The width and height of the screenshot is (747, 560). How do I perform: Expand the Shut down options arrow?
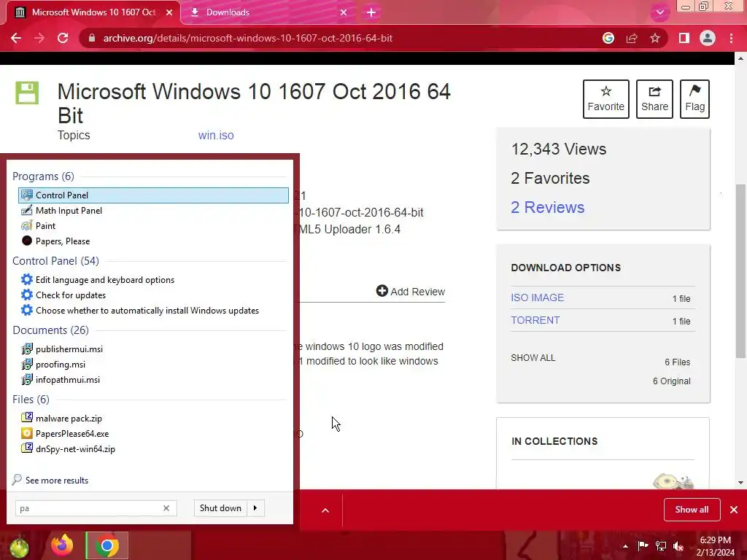[255, 508]
